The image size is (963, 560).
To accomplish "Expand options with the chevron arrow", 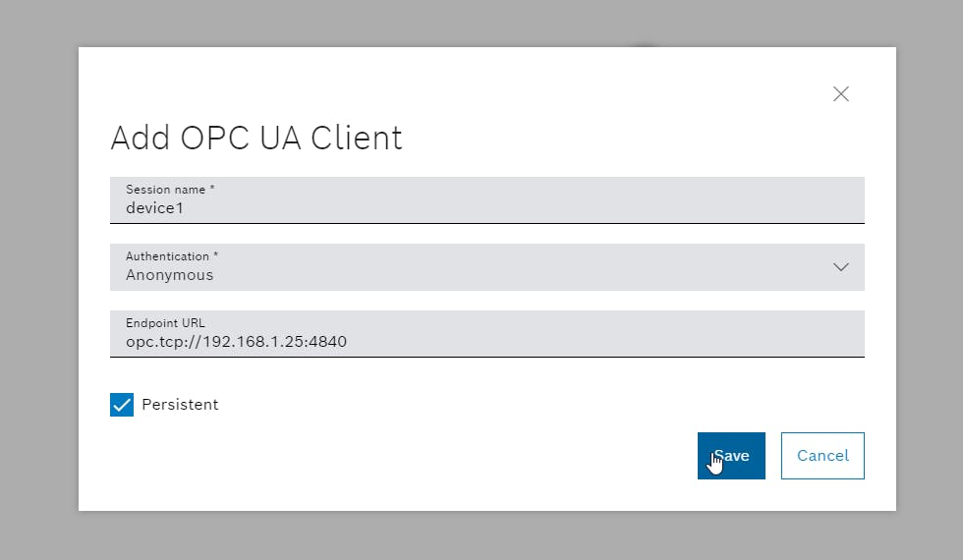I will coord(841,267).
